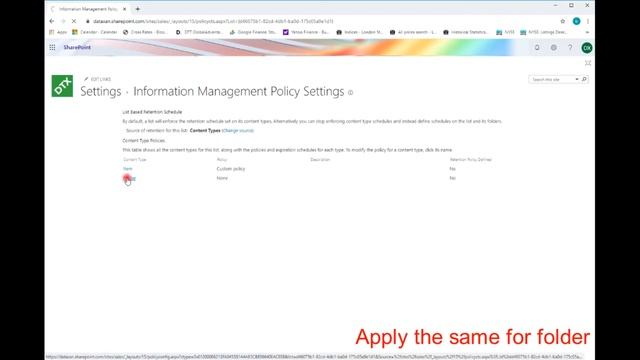Open the Google Finance bookmark
This screenshot has height=360, width=640.
click(253, 32)
